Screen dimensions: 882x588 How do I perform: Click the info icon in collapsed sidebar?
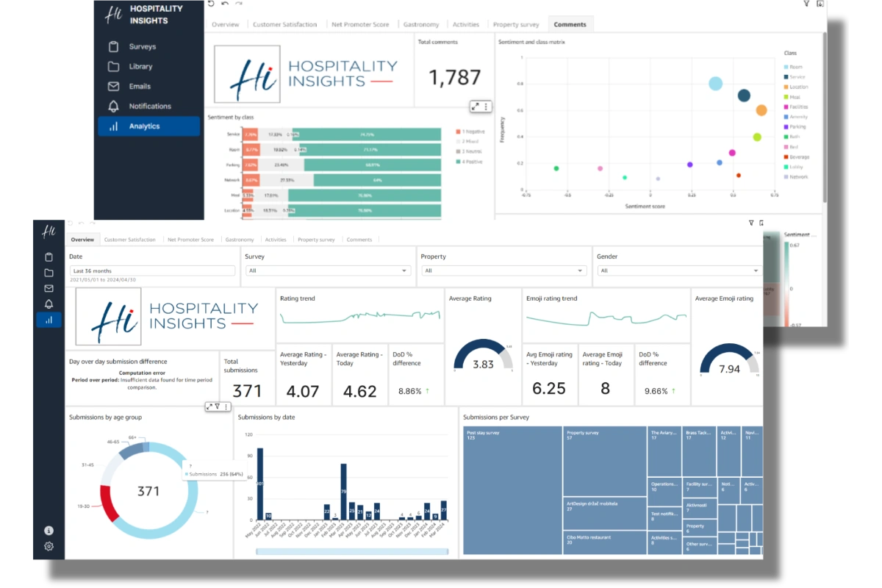click(x=49, y=530)
